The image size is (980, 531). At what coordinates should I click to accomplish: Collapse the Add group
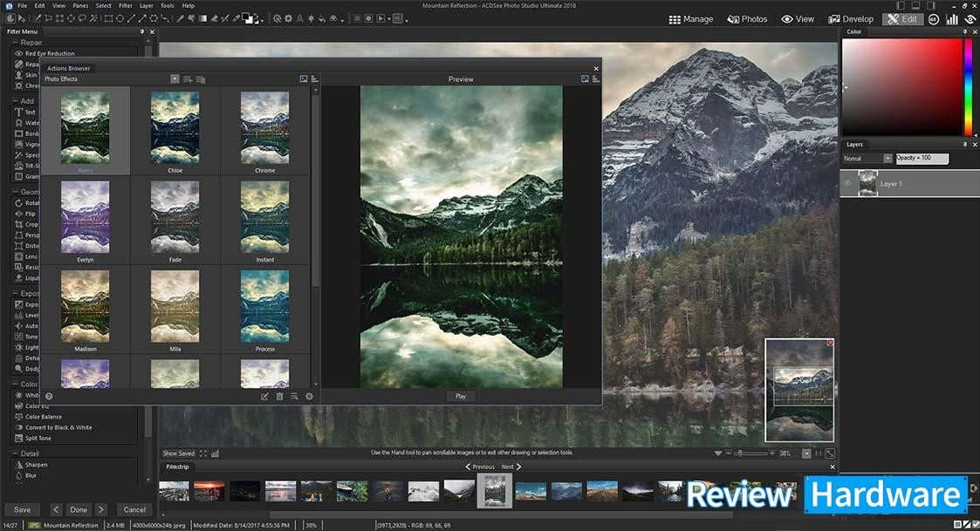coord(15,100)
